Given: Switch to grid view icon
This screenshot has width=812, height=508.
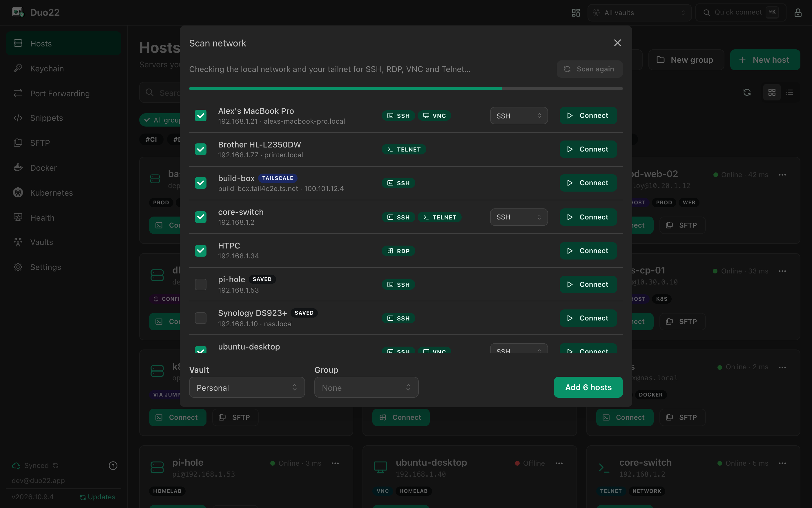Looking at the screenshot, I should [x=772, y=92].
